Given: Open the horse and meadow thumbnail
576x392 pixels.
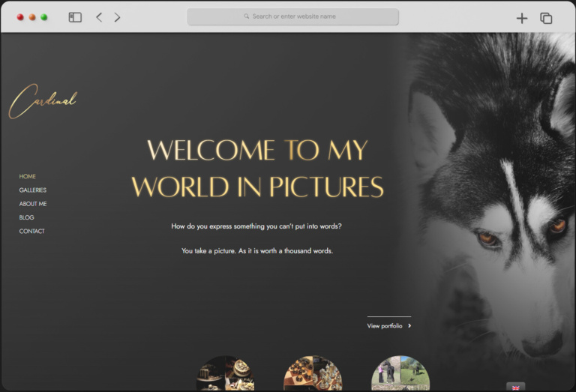Looking at the screenshot, I should click(x=400, y=373).
